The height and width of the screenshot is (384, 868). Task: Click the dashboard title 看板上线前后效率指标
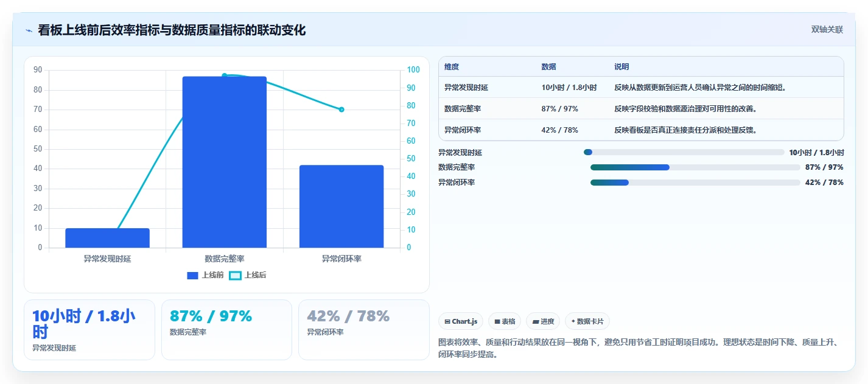click(x=172, y=30)
